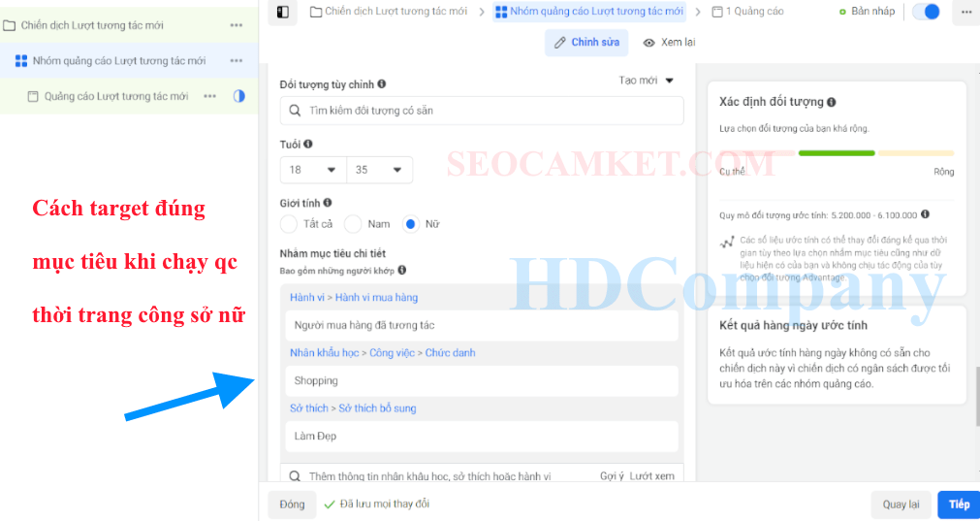Image resolution: width=980 pixels, height=521 pixels.
Task: Open top-right three-dots more menu
Action: (x=965, y=12)
